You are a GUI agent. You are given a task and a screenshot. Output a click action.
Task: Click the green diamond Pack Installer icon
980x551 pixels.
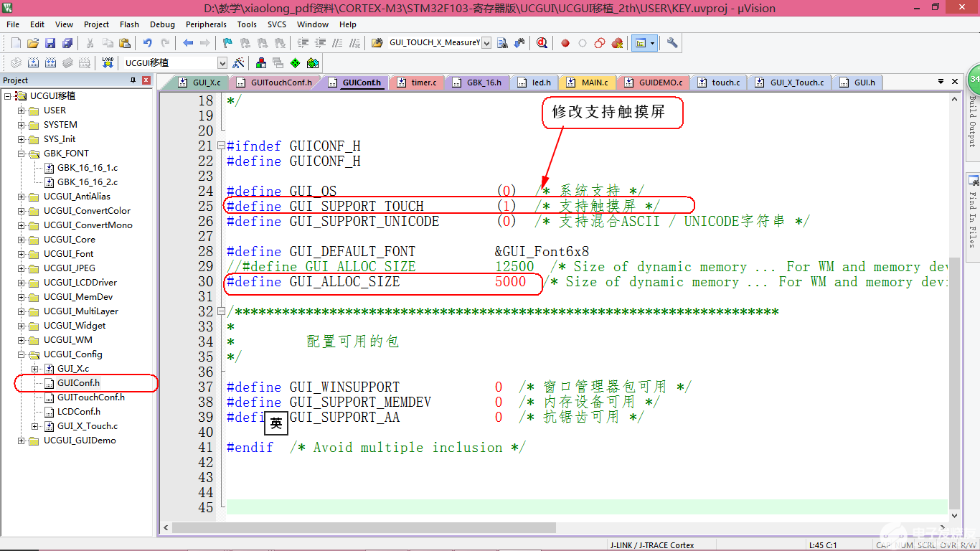296,63
